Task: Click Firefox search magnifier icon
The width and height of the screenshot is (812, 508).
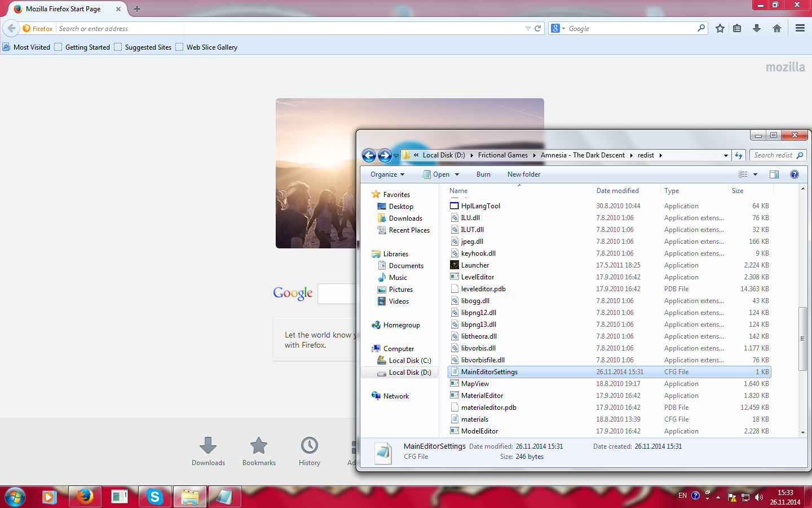Action: pyautogui.click(x=701, y=28)
